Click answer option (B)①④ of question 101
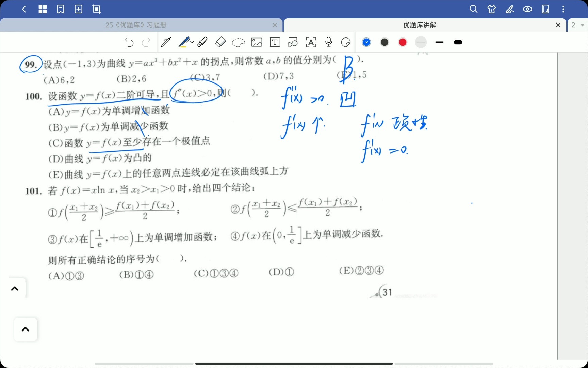This screenshot has width=588, height=368. click(136, 275)
